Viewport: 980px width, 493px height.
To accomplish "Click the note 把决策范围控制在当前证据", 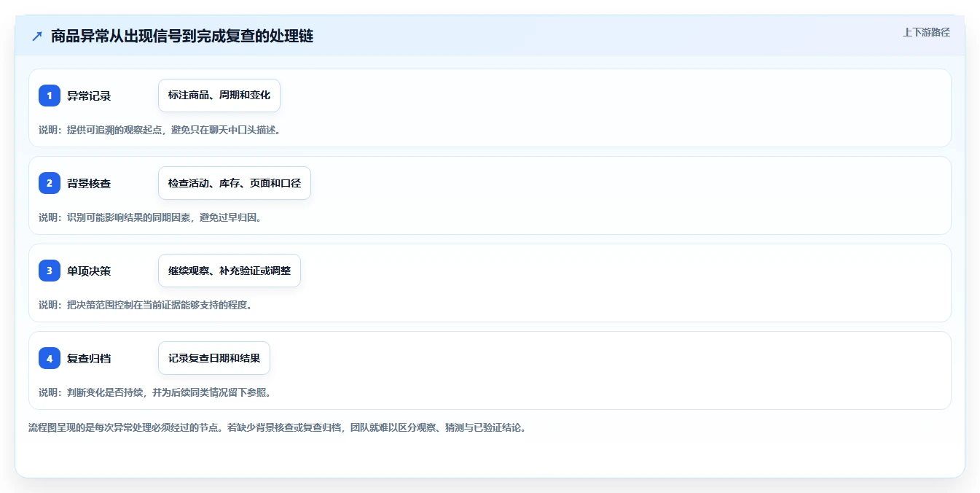I will click(145, 305).
